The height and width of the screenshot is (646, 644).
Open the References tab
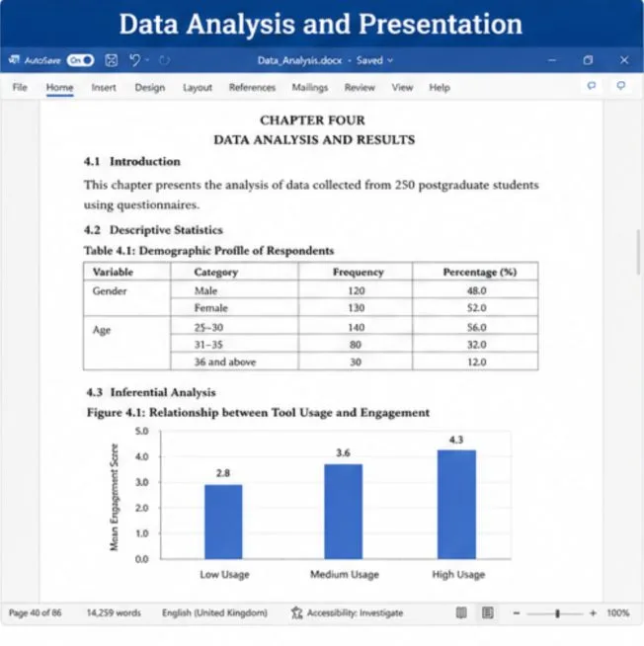(252, 87)
